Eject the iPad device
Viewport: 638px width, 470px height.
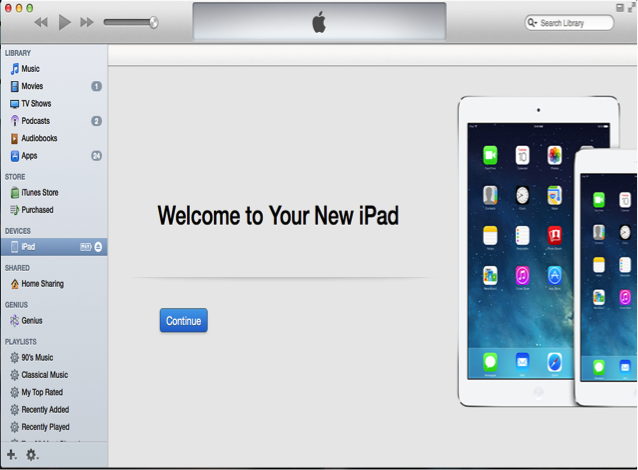[98, 246]
